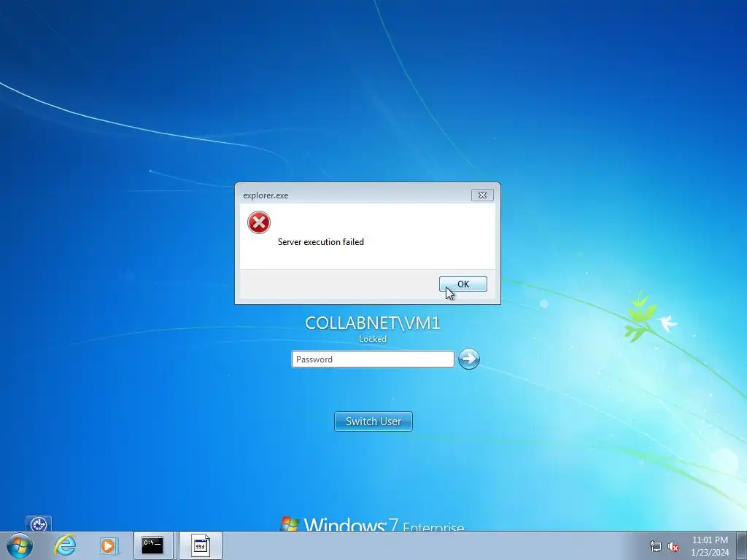Close the explorer.exe error dialog
The image size is (747, 560).
482,195
